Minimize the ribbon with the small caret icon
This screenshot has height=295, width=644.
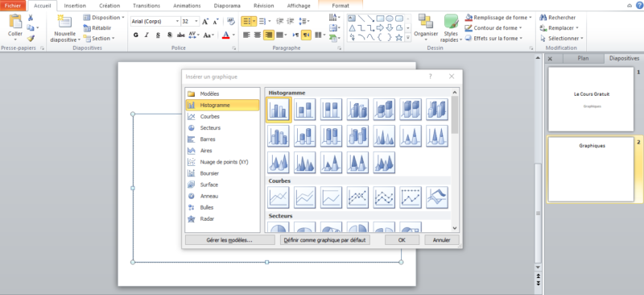click(630, 6)
